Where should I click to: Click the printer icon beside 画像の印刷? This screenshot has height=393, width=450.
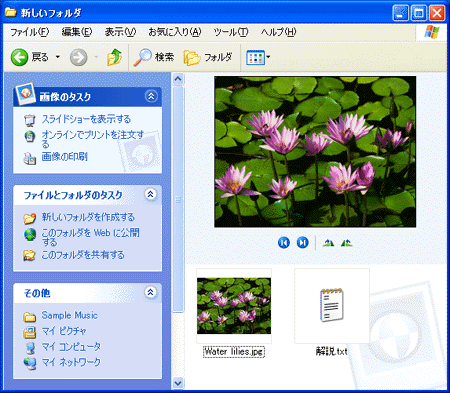29,158
